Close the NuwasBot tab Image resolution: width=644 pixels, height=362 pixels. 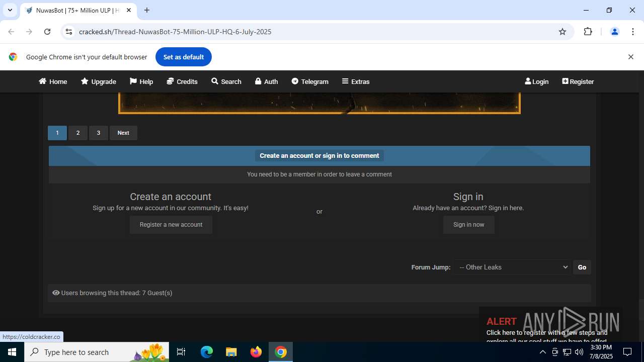pyautogui.click(x=129, y=10)
